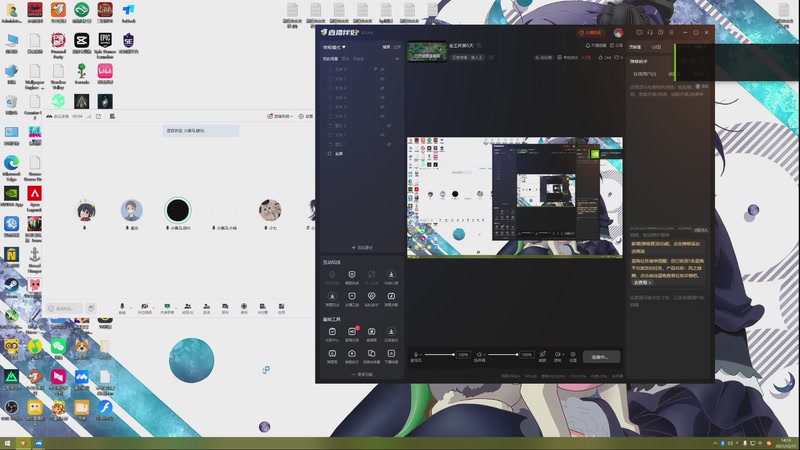Image resolution: width=800 pixels, height=450 pixels.
Task: Open the members icon in the meeting toolbar
Action: (188, 306)
